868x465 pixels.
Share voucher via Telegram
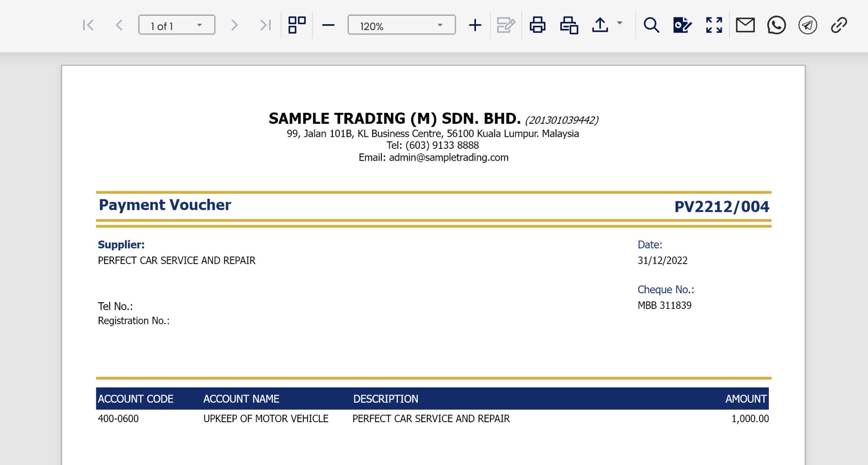pyautogui.click(x=808, y=25)
